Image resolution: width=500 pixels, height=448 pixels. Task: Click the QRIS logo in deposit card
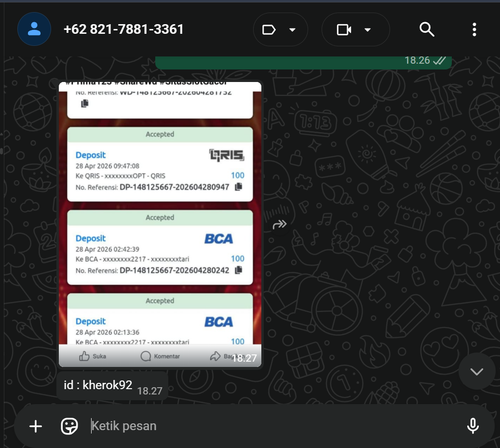tap(227, 155)
